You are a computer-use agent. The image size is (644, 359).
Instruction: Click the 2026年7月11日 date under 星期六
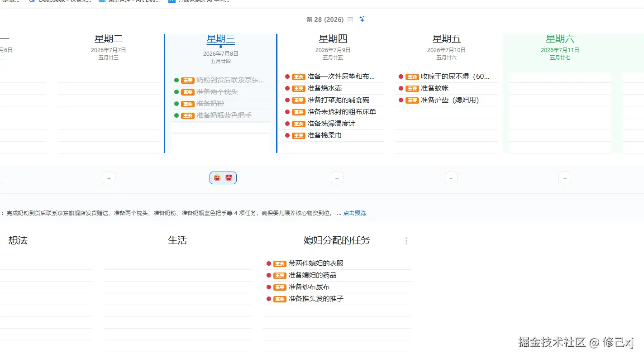(x=560, y=50)
